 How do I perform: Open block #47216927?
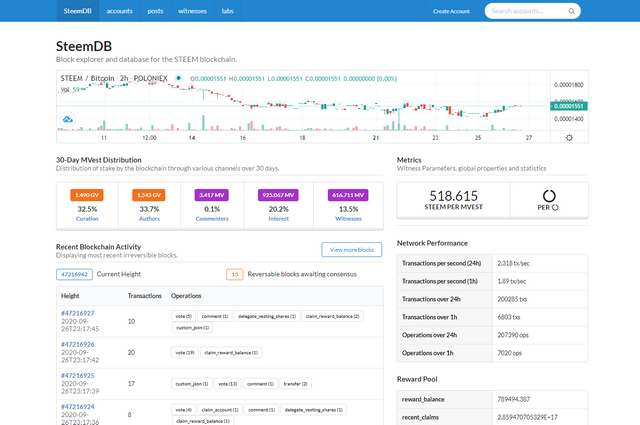78,313
